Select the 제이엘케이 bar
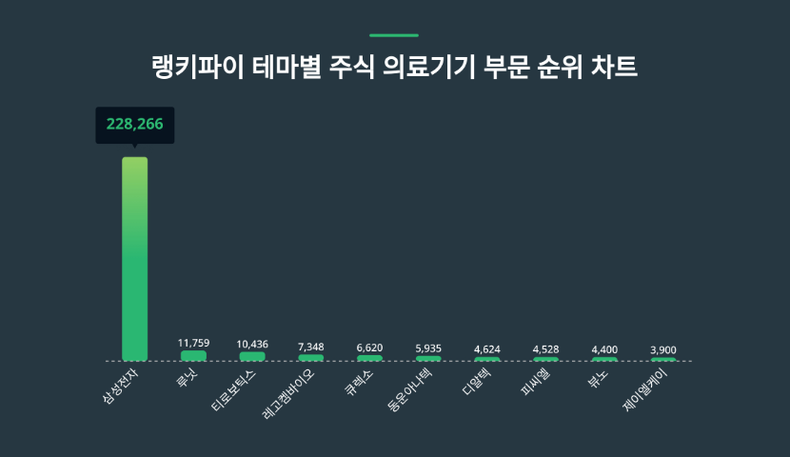Viewport: 790px width, 457px height. tap(663, 359)
